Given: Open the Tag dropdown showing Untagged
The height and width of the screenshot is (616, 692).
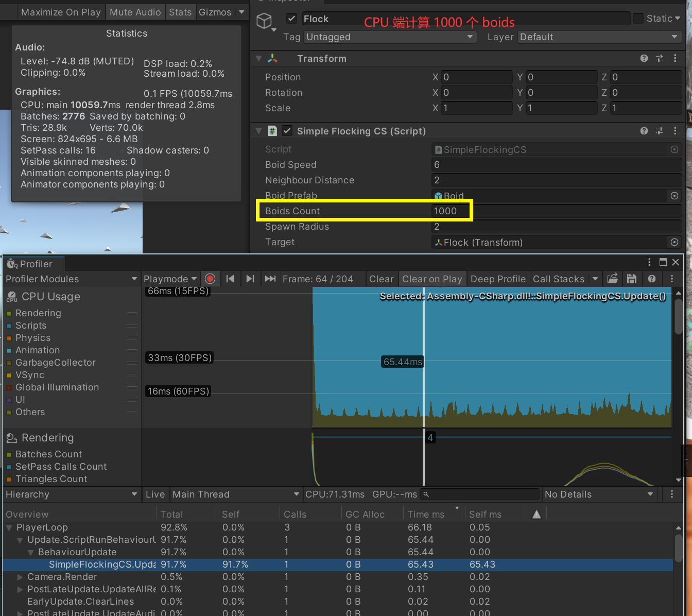Looking at the screenshot, I should [390, 37].
